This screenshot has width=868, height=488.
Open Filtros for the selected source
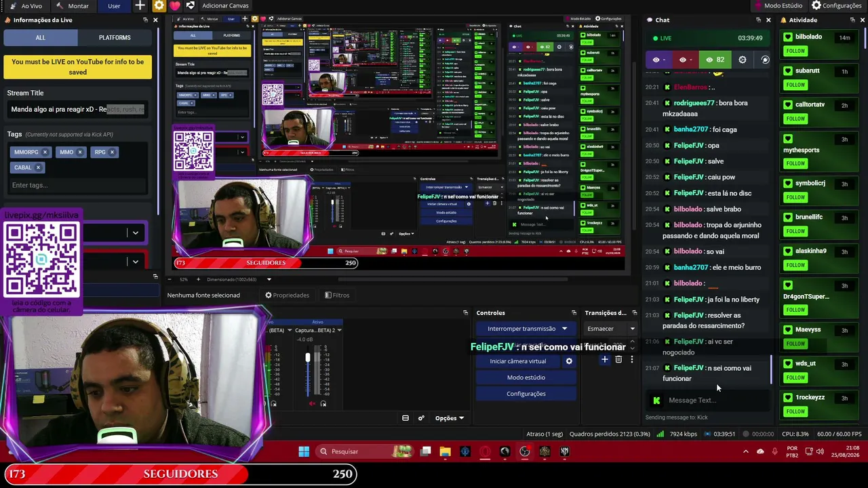(337, 296)
